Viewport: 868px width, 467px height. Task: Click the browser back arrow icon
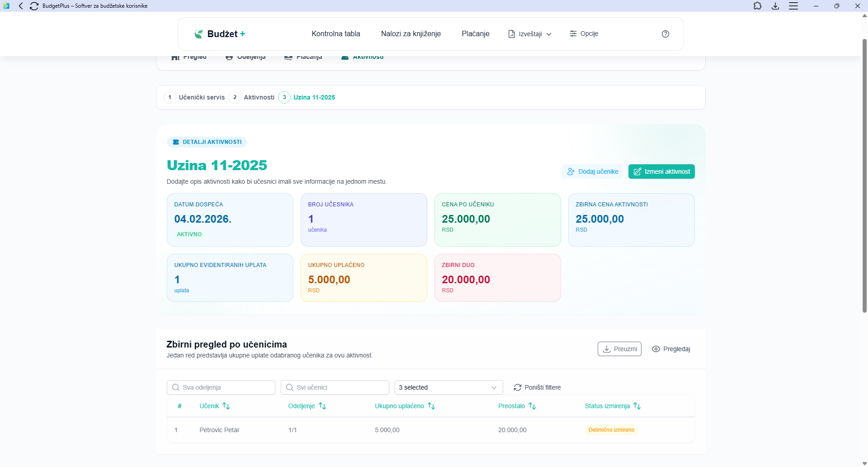pos(21,6)
